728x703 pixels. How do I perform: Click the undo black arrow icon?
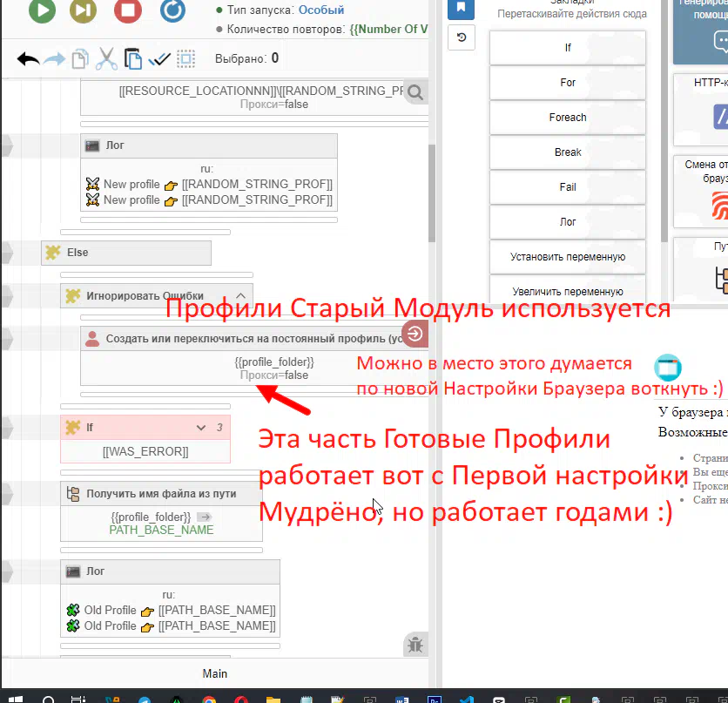[28, 59]
